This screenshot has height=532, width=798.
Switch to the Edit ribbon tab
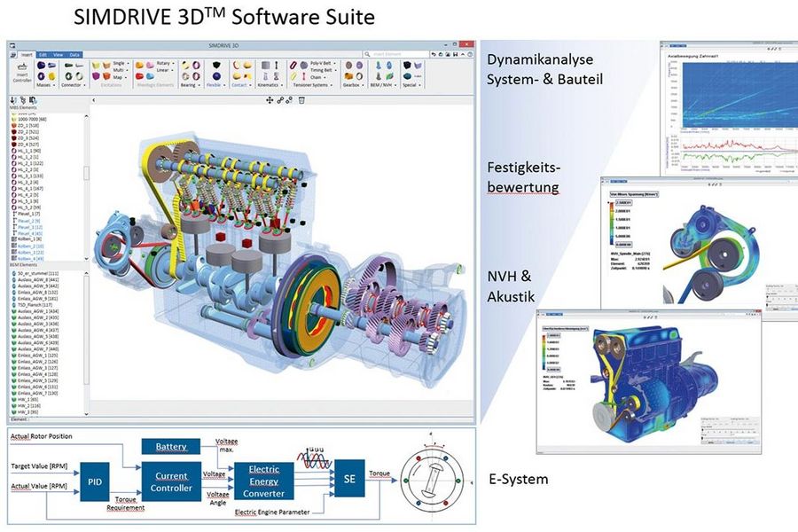pos(43,55)
